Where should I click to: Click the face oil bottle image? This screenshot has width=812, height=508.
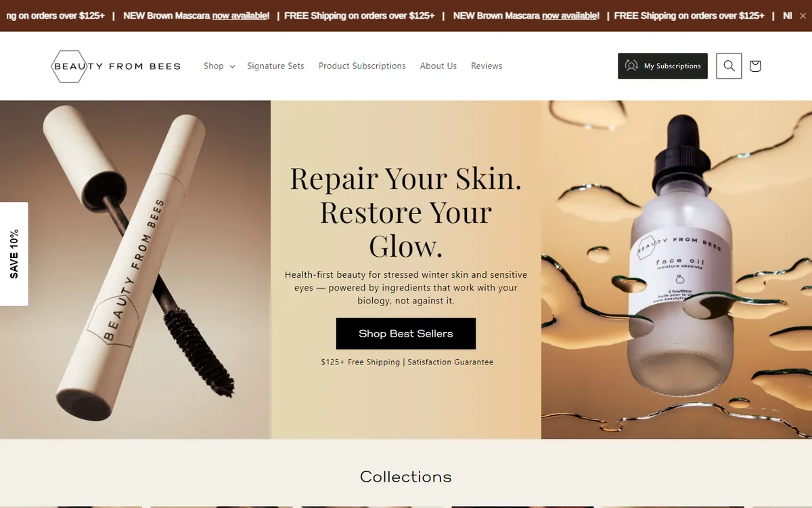tap(677, 270)
